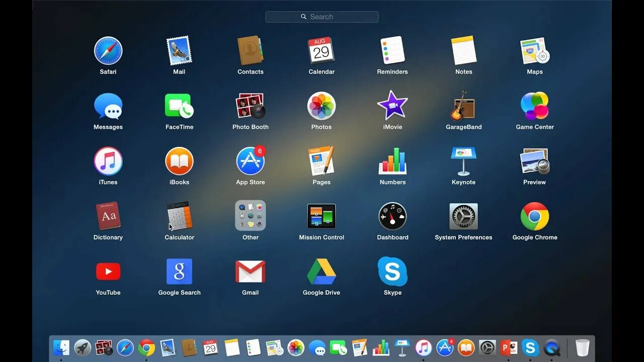The height and width of the screenshot is (362, 644).
Task: Open Preview from Launchpad
Action: pos(535,161)
